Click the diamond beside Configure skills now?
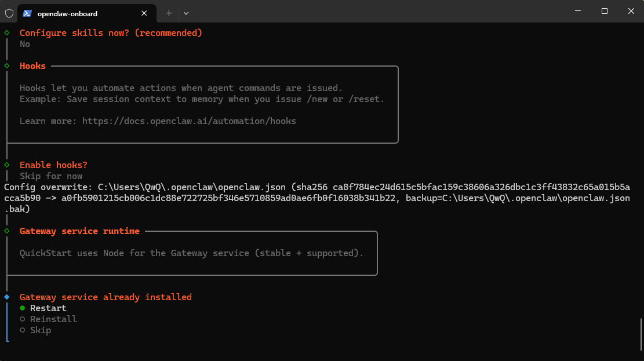The width and height of the screenshot is (644, 361). coord(7,33)
